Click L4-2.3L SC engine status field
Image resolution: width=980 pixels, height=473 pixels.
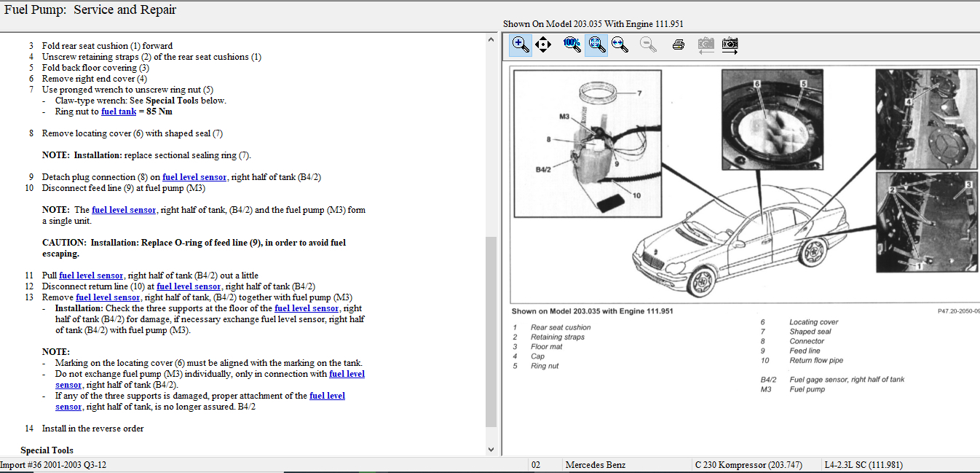point(863,465)
